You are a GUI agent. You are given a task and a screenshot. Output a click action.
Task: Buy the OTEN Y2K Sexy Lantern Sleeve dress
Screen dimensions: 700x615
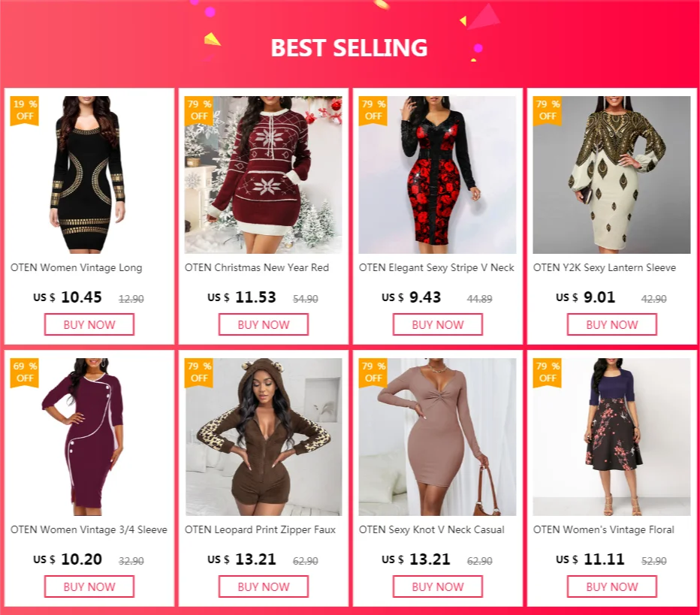click(612, 324)
